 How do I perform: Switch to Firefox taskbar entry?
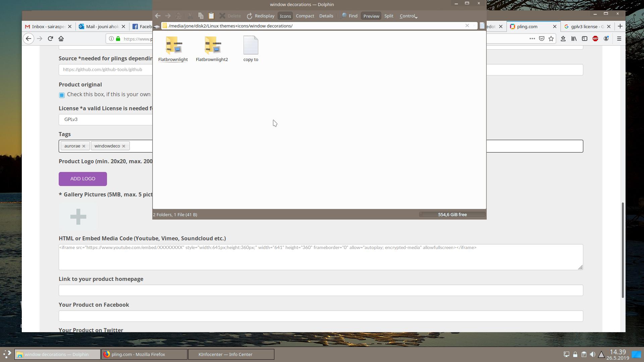(x=144, y=354)
